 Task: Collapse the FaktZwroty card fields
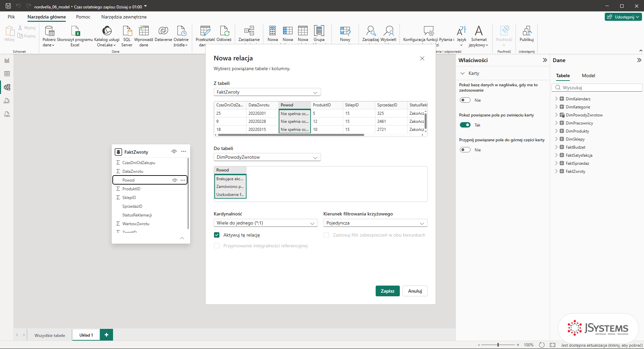(x=182, y=238)
